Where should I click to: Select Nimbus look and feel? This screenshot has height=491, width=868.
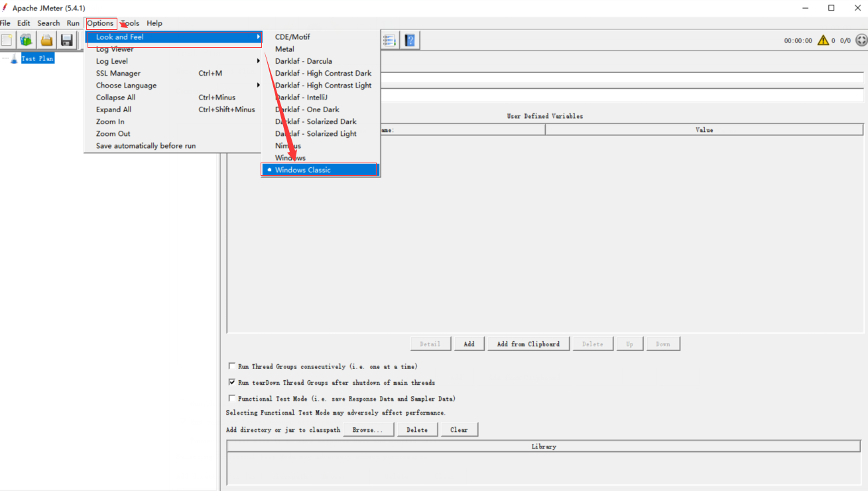point(320,145)
